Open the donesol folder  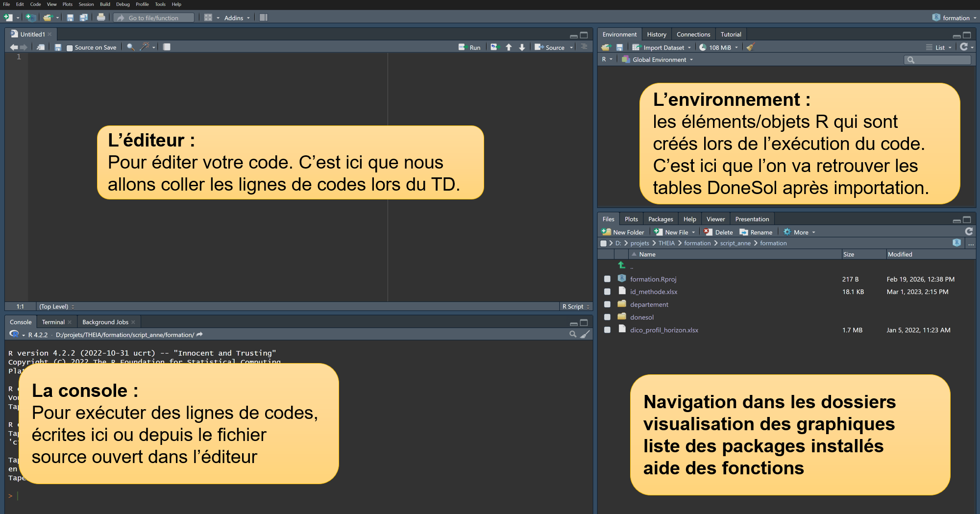641,317
